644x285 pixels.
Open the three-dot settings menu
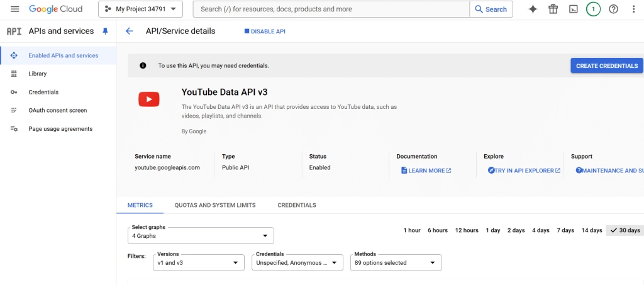(x=633, y=9)
